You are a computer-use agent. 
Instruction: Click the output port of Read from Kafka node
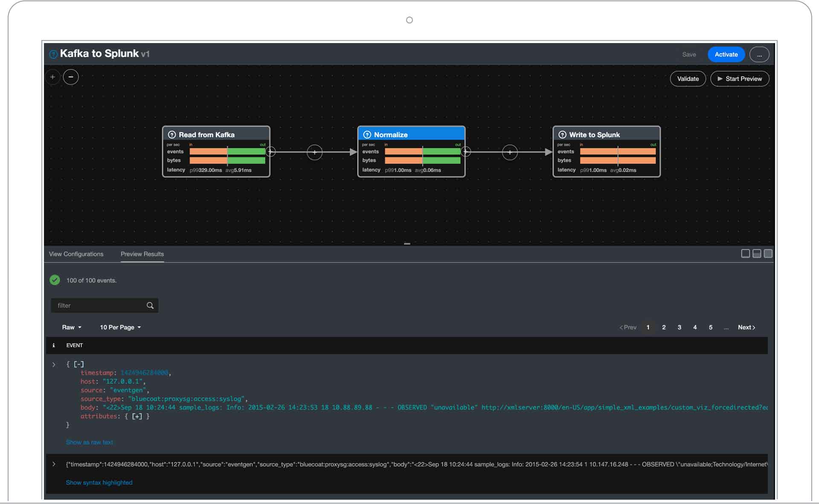tap(270, 152)
